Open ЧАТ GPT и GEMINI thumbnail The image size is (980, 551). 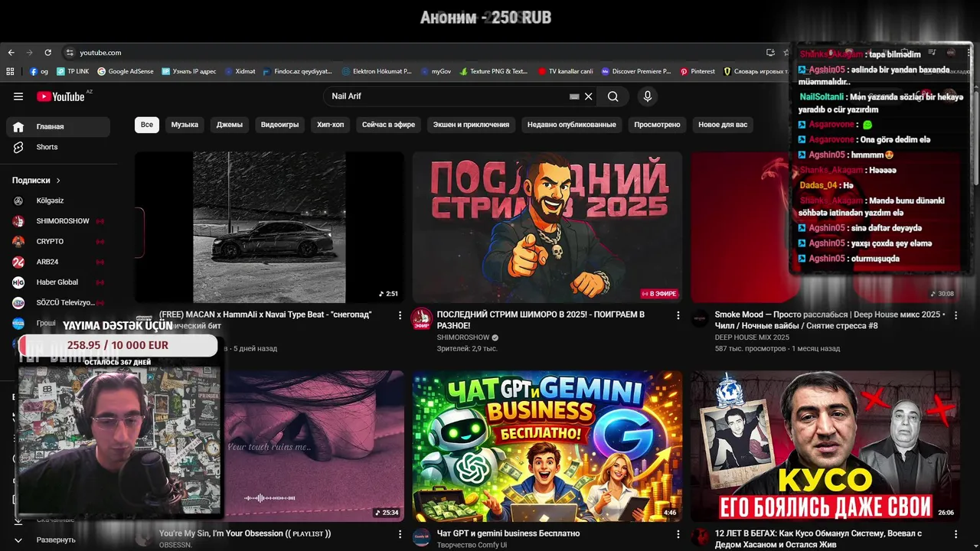coord(547,446)
